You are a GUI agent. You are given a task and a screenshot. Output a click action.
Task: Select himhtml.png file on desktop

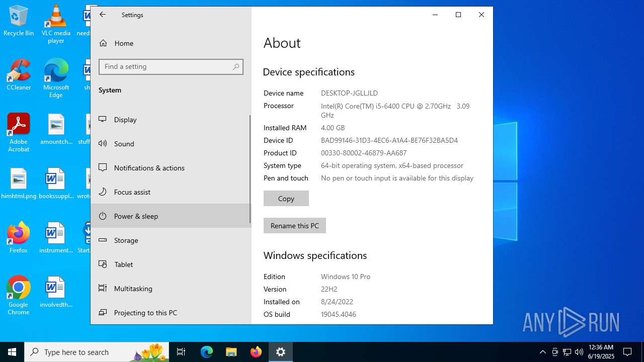[x=19, y=184]
